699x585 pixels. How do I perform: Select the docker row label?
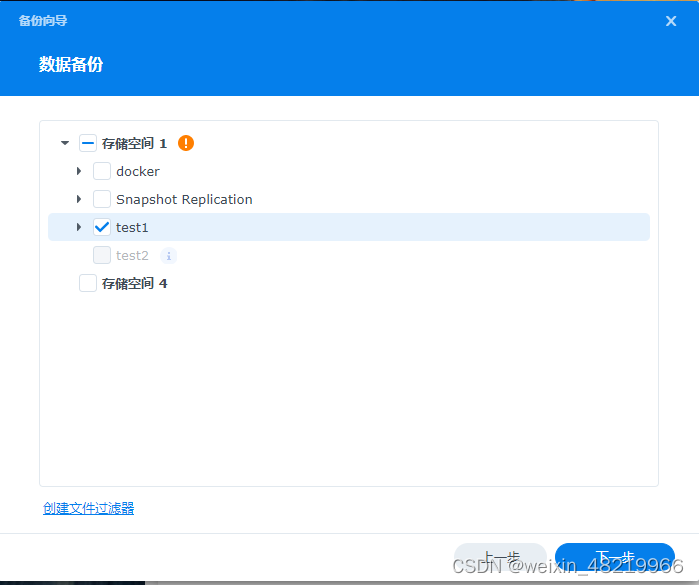[138, 172]
